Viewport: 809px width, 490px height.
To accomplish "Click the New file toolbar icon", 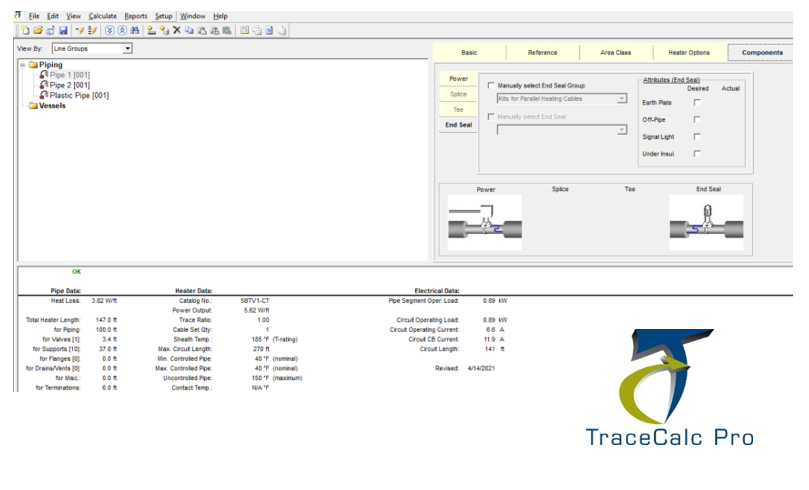I will click(24, 31).
